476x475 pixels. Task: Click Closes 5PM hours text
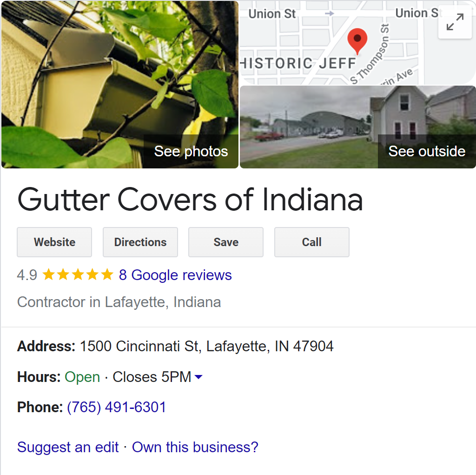pos(152,377)
